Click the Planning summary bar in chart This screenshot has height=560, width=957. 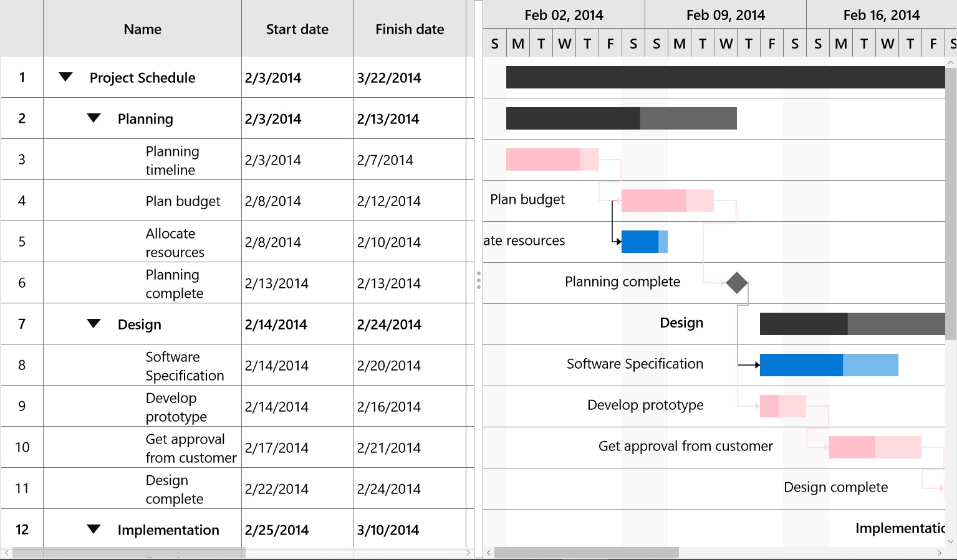622,118
